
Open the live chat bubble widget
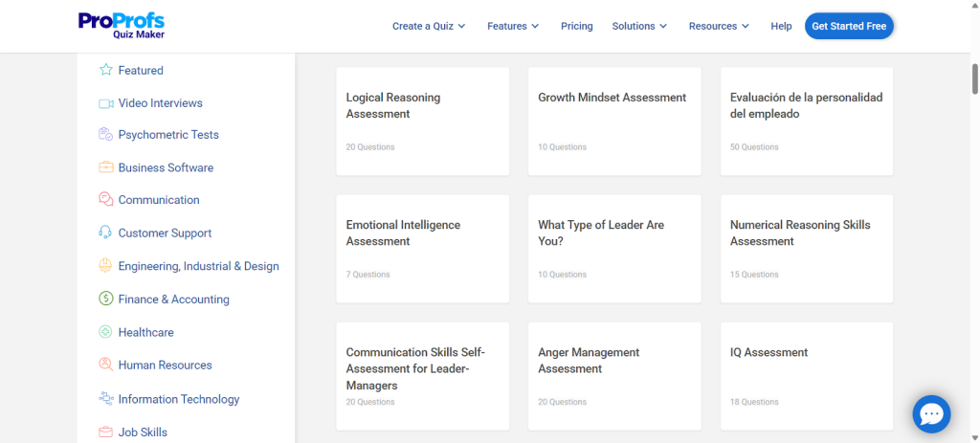point(931,413)
